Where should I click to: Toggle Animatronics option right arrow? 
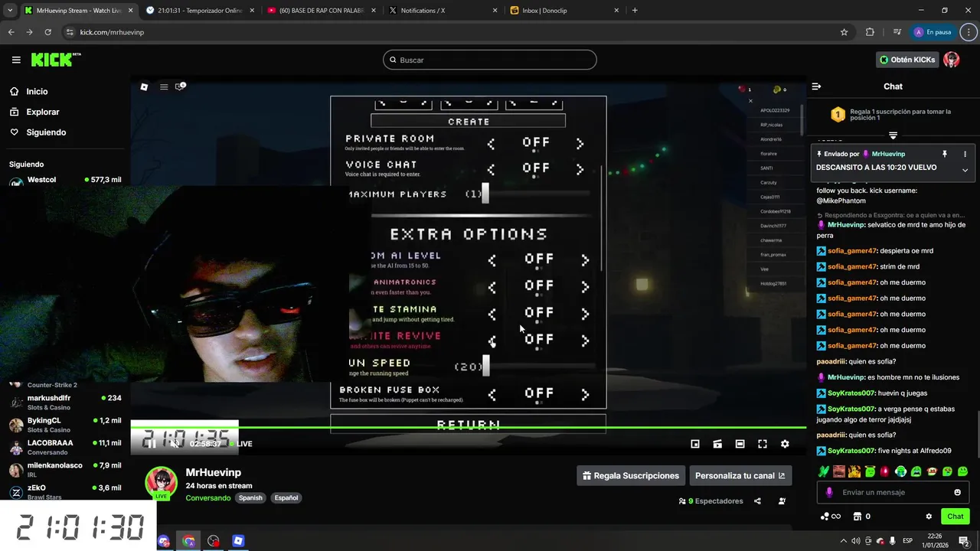click(x=585, y=287)
